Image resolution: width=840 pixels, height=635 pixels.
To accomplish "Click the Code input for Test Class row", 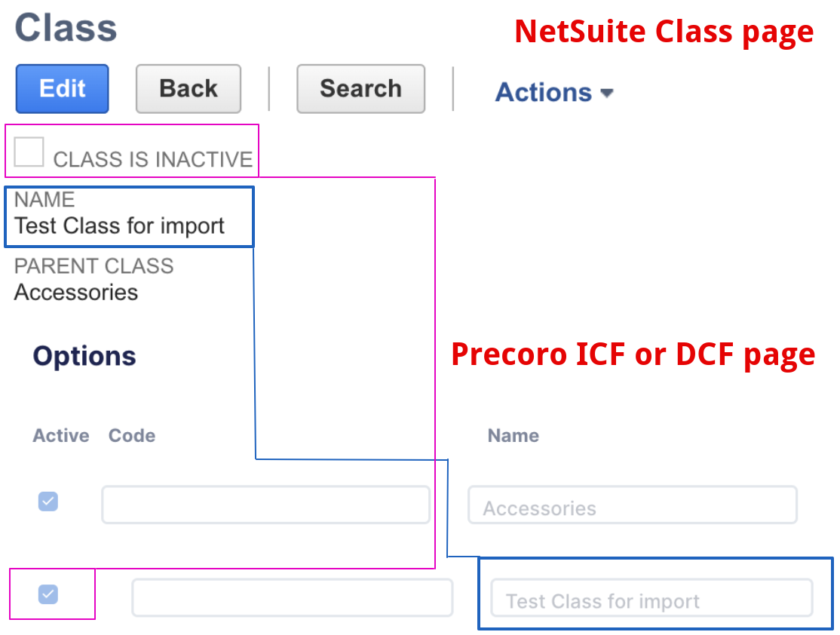I will point(292,597).
